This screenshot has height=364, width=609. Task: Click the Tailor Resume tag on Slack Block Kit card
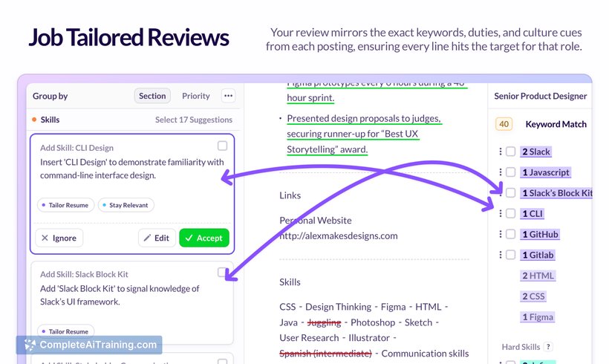(65, 331)
